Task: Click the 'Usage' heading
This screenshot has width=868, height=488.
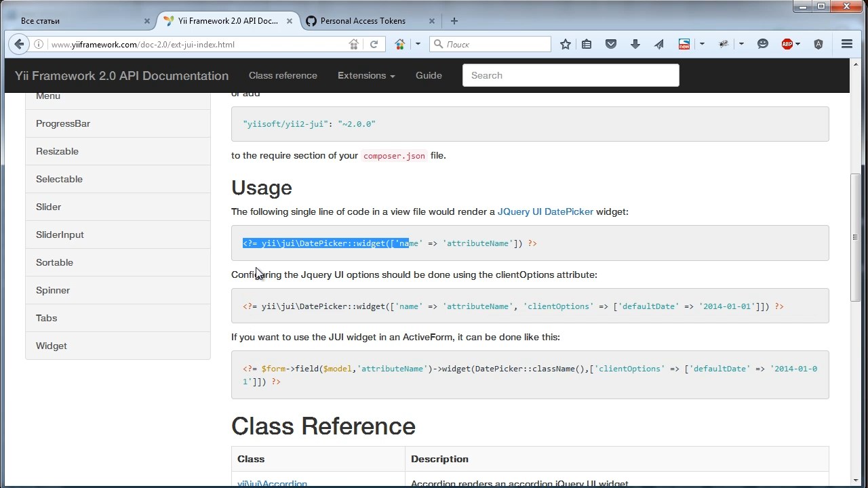Action: point(262,188)
